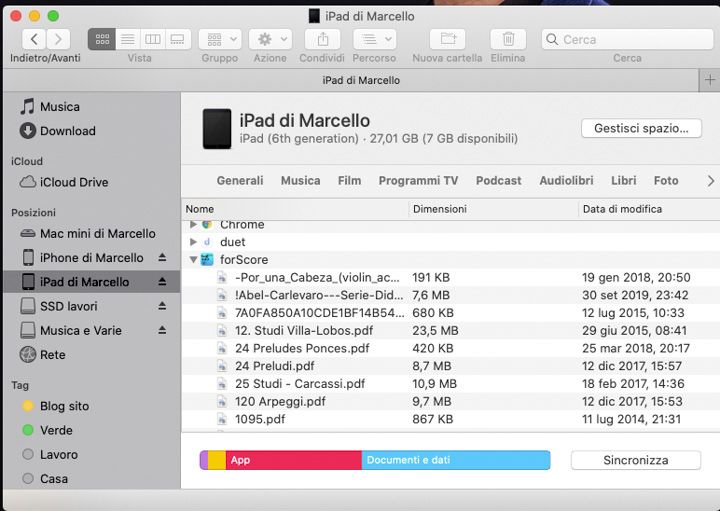
Task: Select SSD lavori in sidebar
Action: click(59, 306)
